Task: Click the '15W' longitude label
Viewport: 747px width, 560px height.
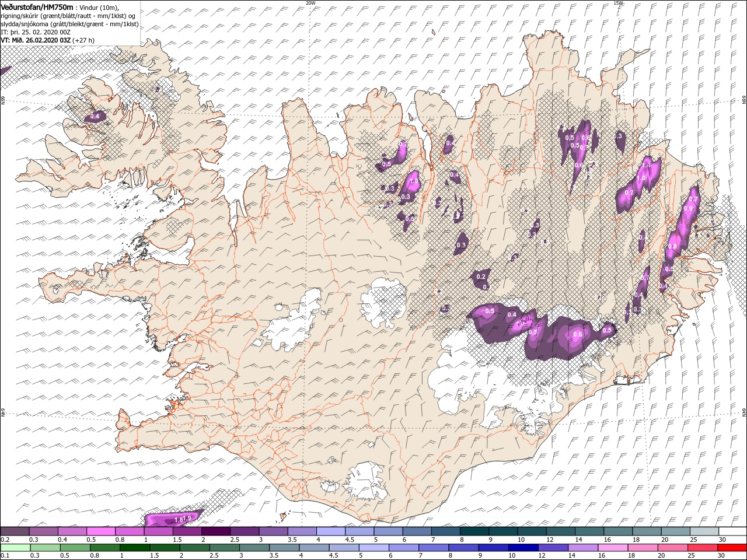Action: click(619, 3)
